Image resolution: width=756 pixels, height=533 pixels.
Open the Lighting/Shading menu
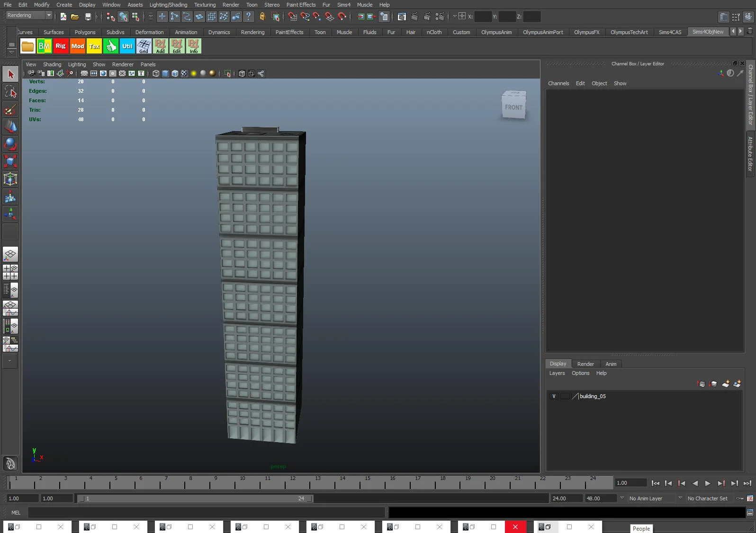click(168, 5)
